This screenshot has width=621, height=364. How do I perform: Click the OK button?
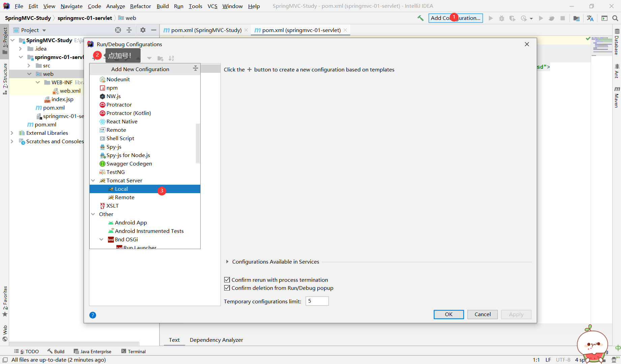(449, 314)
